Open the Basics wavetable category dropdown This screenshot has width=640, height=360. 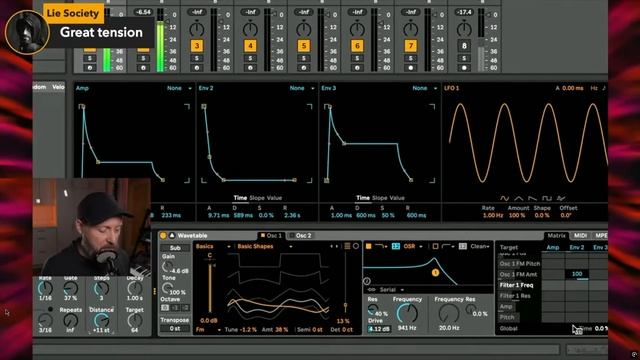coord(213,246)
